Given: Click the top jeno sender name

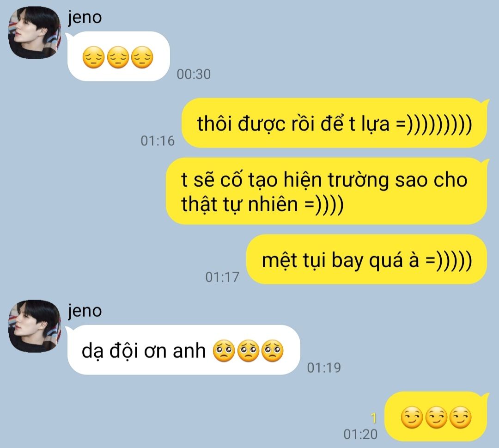Looking at the screenshot, I should (85, 18).
